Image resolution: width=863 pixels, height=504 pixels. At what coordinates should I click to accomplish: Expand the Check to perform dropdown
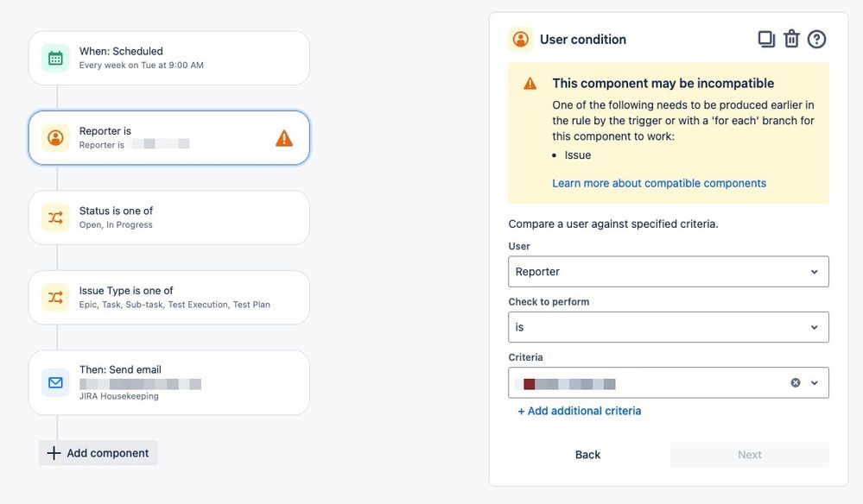[668, 327]
